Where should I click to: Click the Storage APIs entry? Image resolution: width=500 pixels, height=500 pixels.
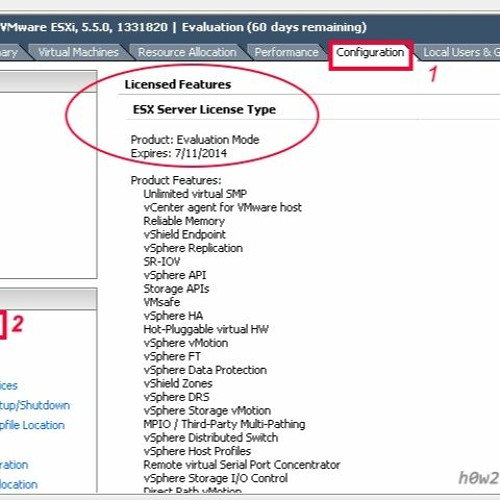(176, 289)
